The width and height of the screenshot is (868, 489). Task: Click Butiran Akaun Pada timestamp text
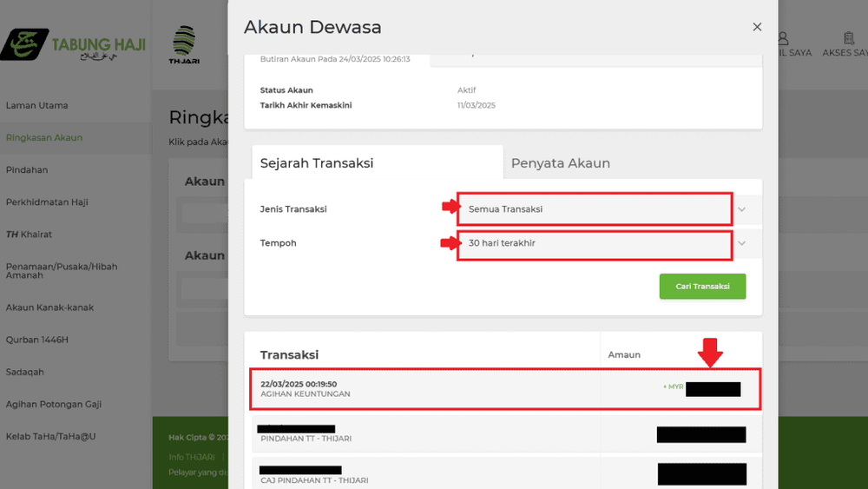click(335, 59)
